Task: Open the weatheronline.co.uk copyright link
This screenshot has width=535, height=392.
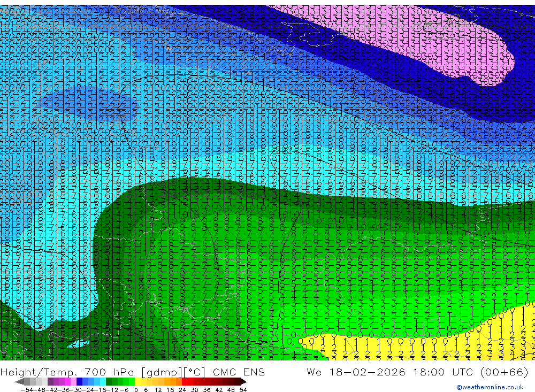Action: (490, 387)
